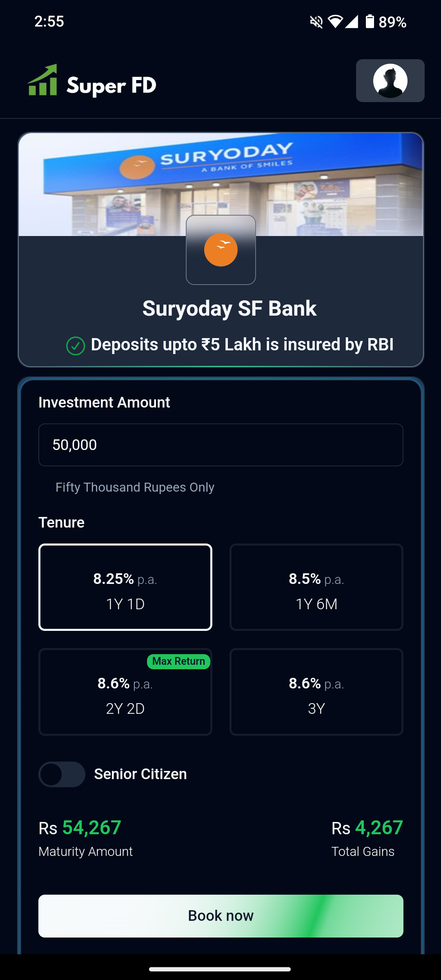Choose the 2Y 2D Max Return tenure

[x=125, y=692]
